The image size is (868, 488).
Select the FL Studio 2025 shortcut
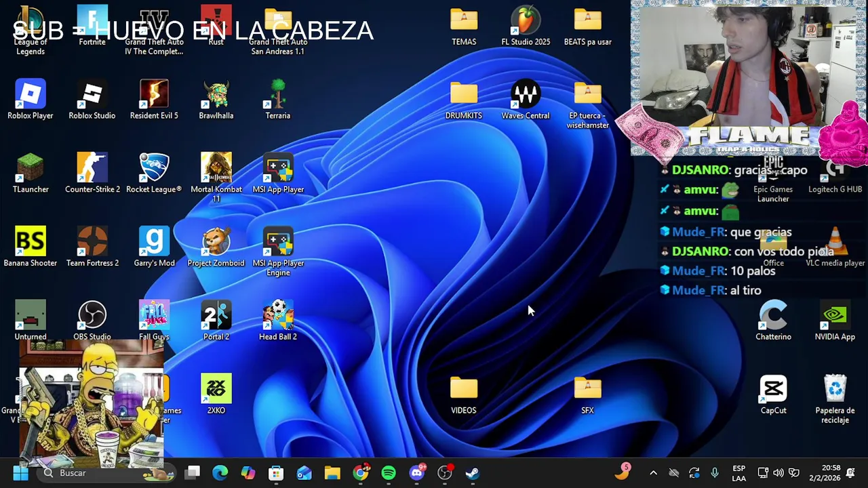(526, 26)
